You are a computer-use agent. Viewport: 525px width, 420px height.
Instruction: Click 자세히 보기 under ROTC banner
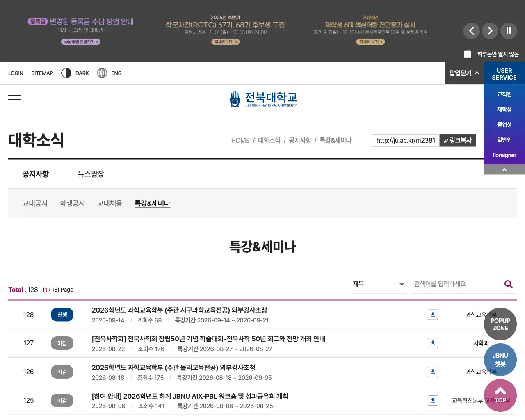click(226, 42)
